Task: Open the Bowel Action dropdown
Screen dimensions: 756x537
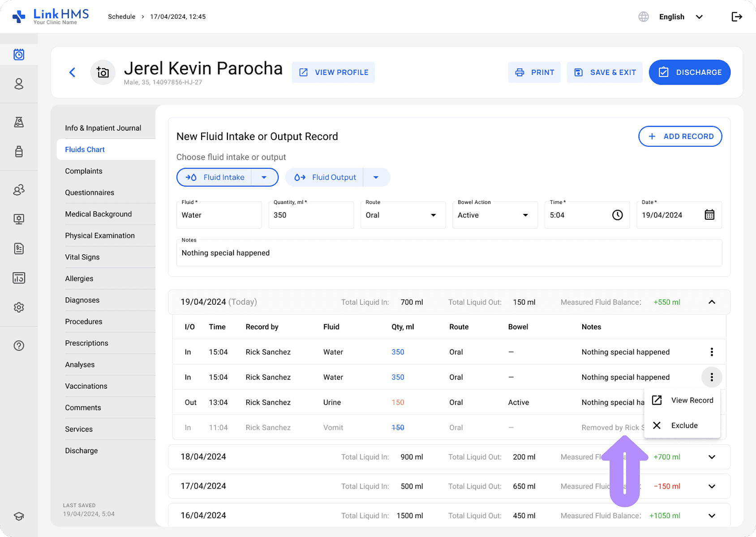Action: pos(494,215)
